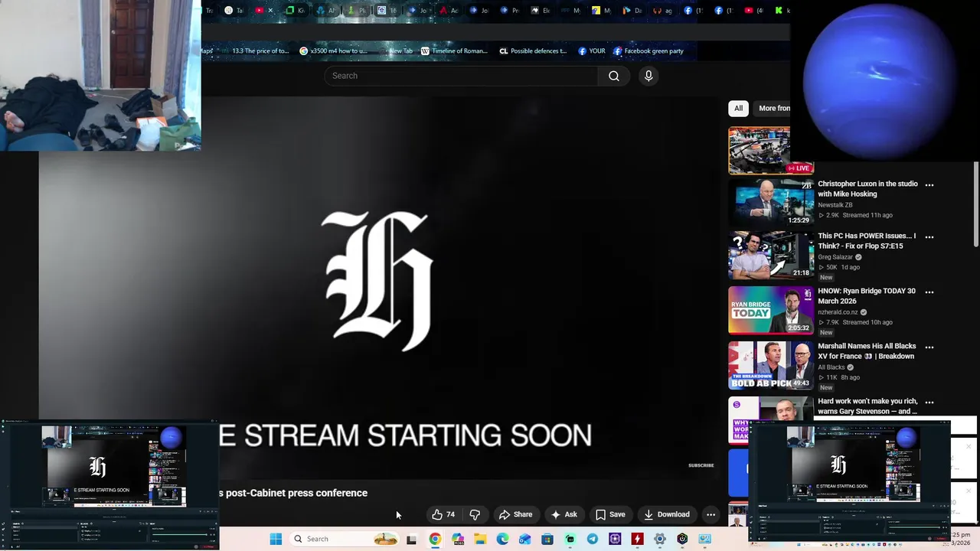Select the All filter chip

click(x=738, y=108)
